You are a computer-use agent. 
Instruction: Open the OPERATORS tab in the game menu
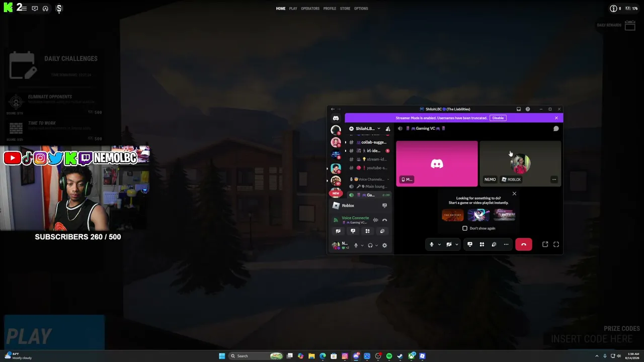[x=310, y=9]
